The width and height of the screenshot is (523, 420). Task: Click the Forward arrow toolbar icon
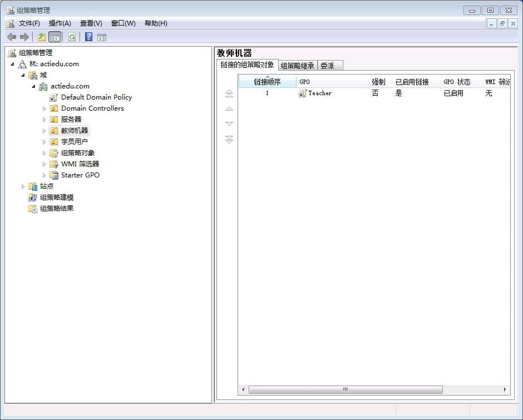(x=24, y=37)
